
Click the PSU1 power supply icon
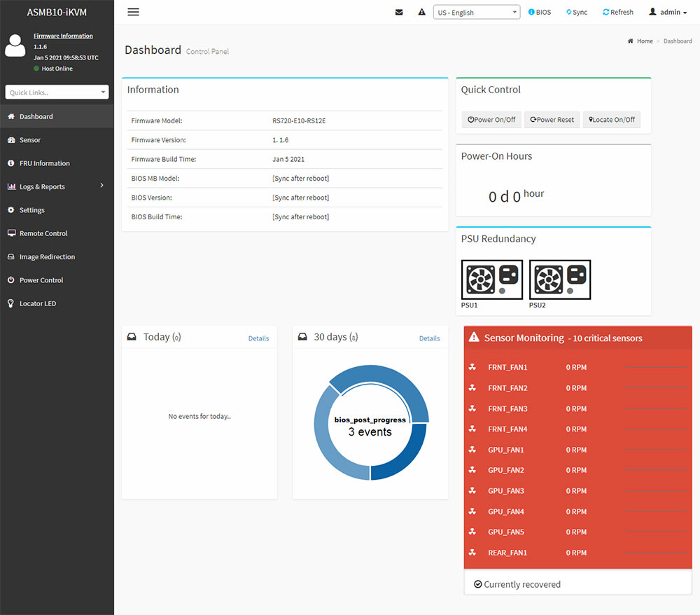tap(491, 279)
